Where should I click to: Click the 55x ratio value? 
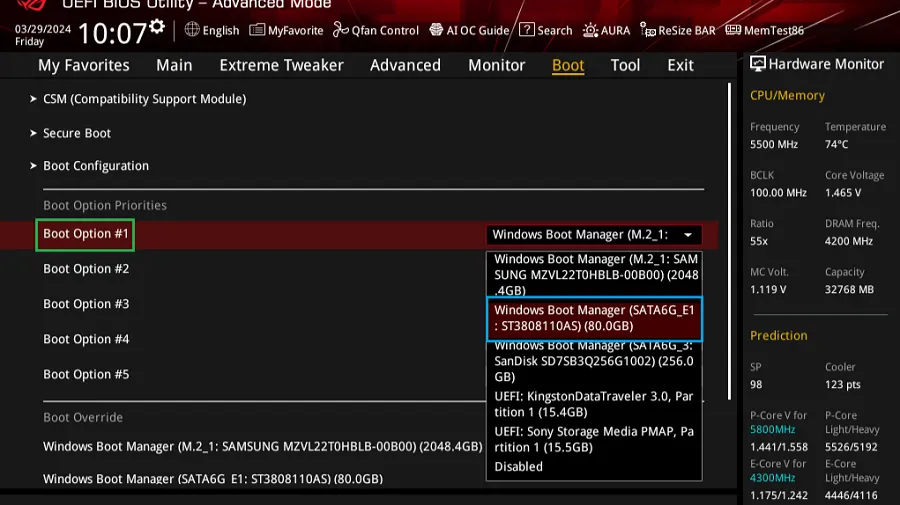pos(758,241)
